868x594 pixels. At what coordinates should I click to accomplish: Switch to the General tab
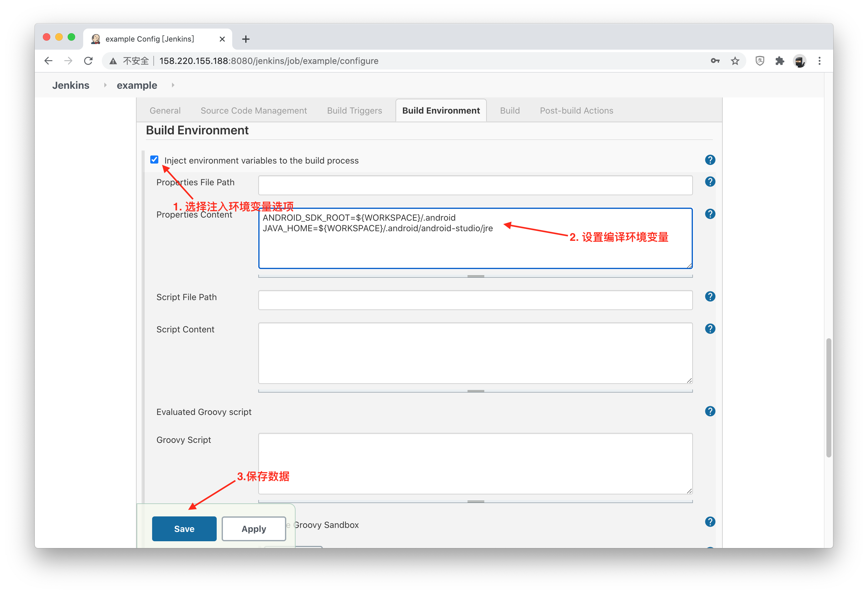point(165,110)
